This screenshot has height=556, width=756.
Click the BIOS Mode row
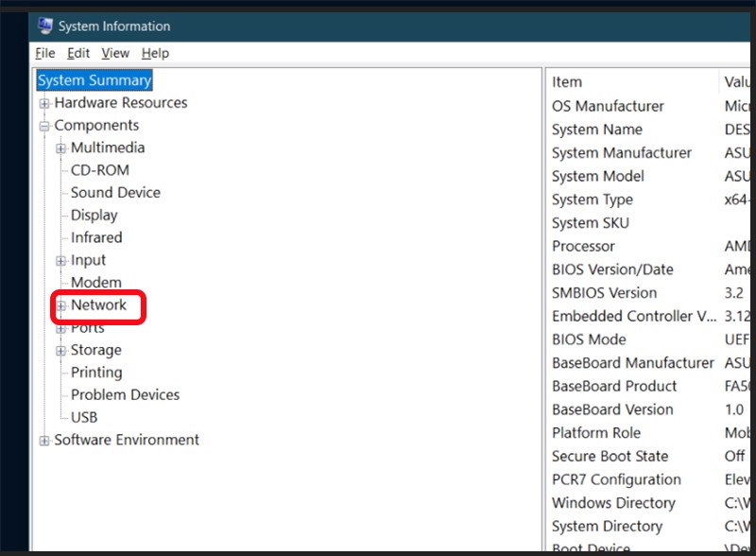649,339
